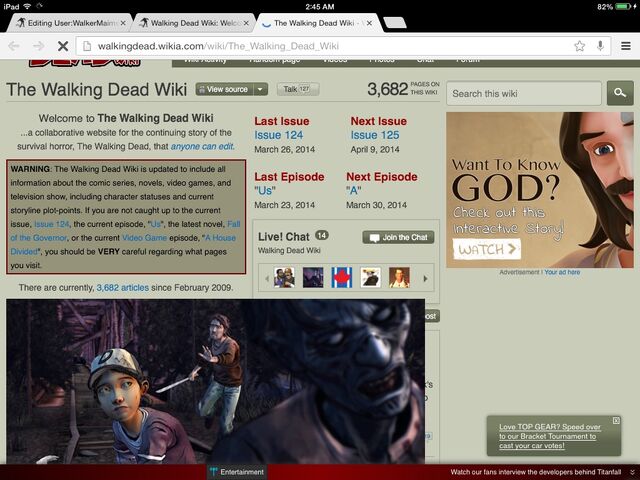Select the 'The Walking Dead Wiki' tab

[x=316, y=23]
